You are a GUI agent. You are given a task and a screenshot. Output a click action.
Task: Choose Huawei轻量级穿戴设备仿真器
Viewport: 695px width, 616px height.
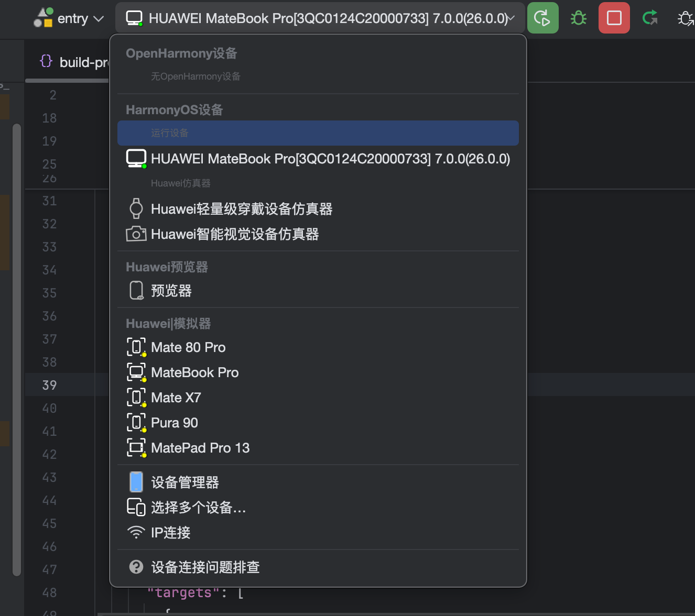[318, 209]
